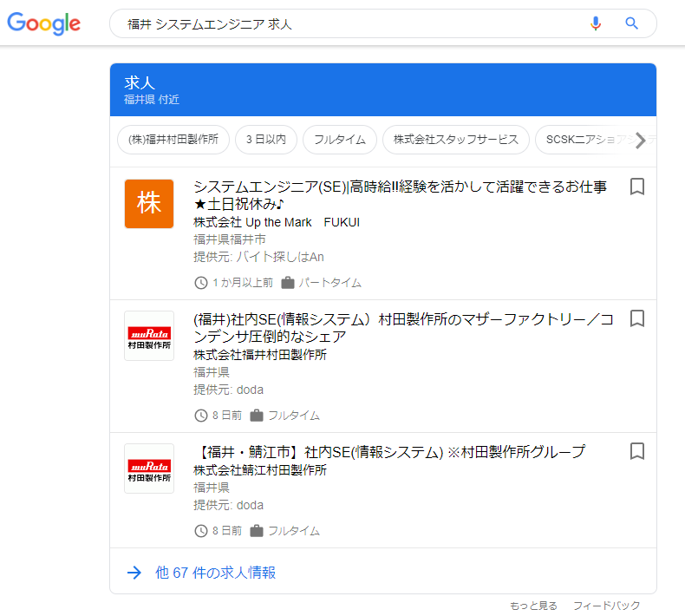The image size is (685, 616).
Task: Click the 福井県福井市 location text
Action: coord(230,239)
